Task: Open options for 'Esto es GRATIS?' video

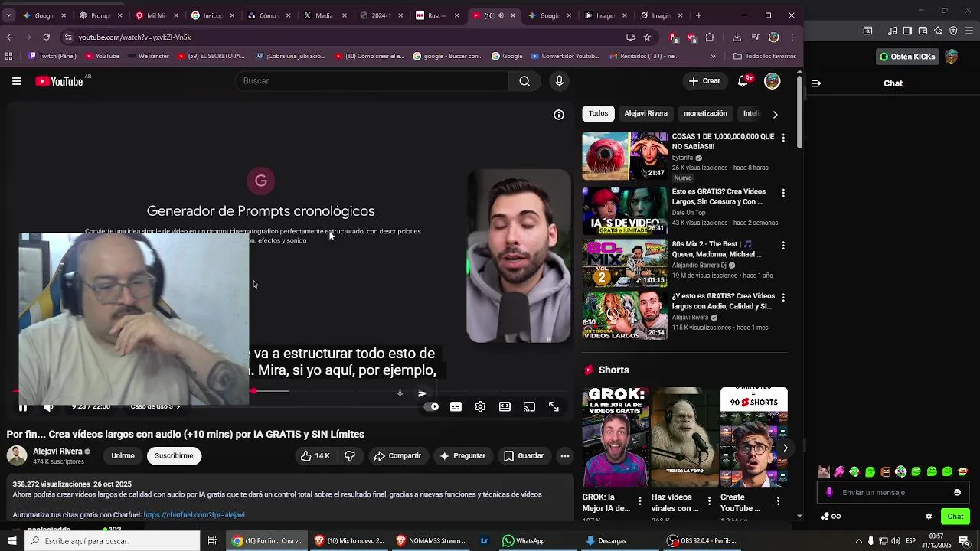Action: [x=782, y=193]
